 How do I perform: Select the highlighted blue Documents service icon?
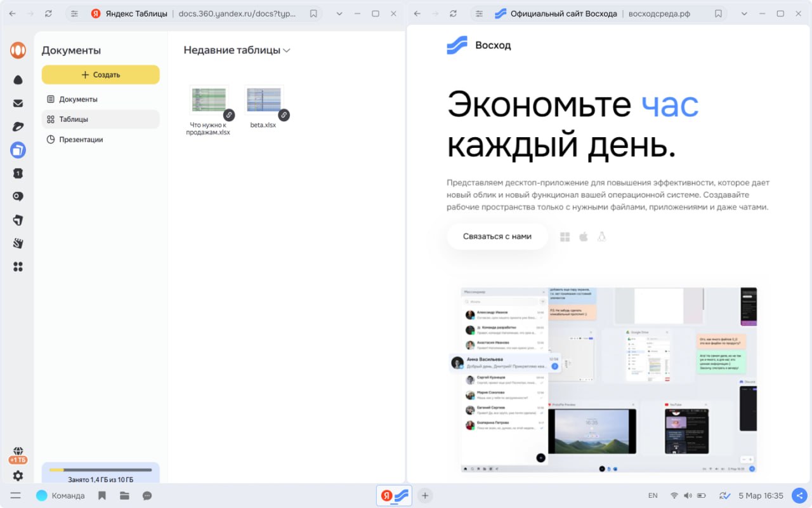18,150
